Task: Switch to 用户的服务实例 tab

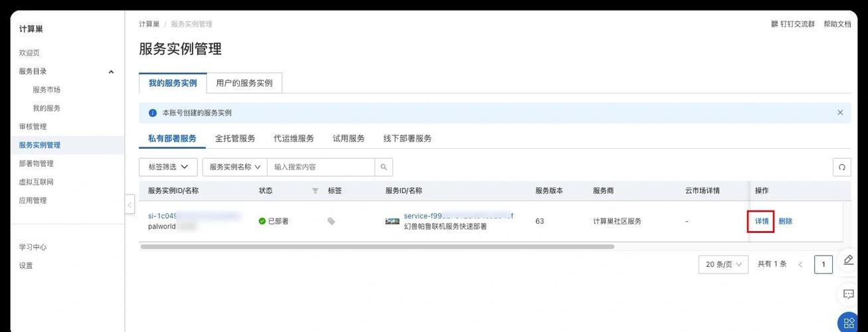Action: point(244,83)
